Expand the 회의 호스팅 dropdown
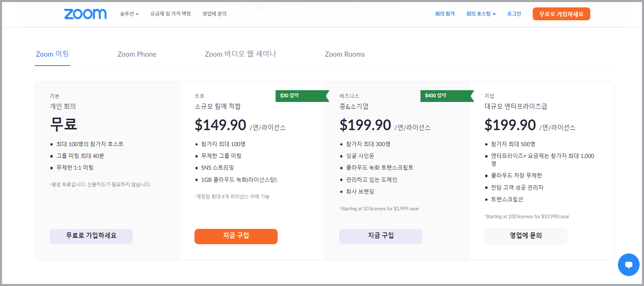The image size is (644, 286). (481, 14)
